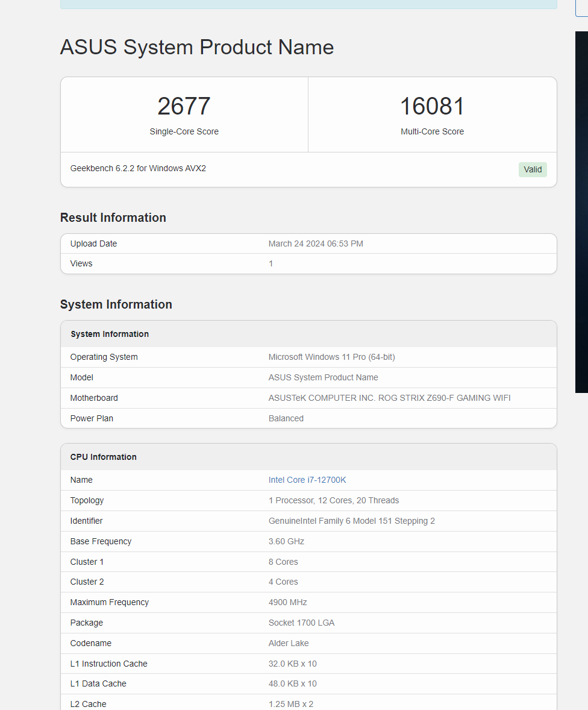Image resolution: width=588 pixels, height=710 pixels.
Task: Select the upload date March 24 2024 06:53 PM
Action: coord(316,243)
